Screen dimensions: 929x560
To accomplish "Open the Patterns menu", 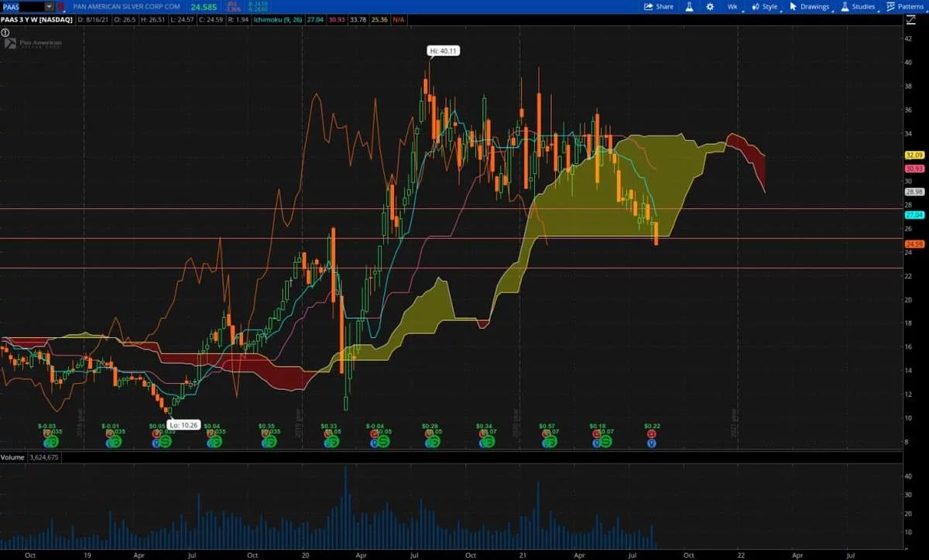I will point(906,7).
